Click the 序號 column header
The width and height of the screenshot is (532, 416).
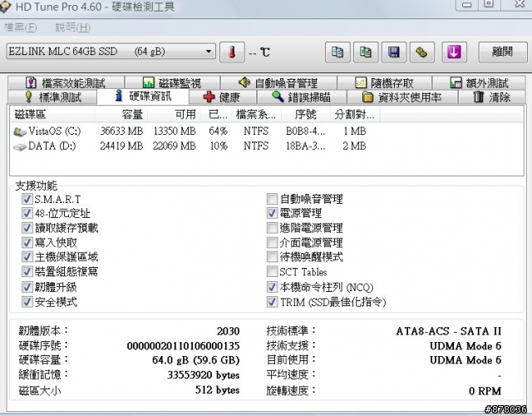coord(306,115)
